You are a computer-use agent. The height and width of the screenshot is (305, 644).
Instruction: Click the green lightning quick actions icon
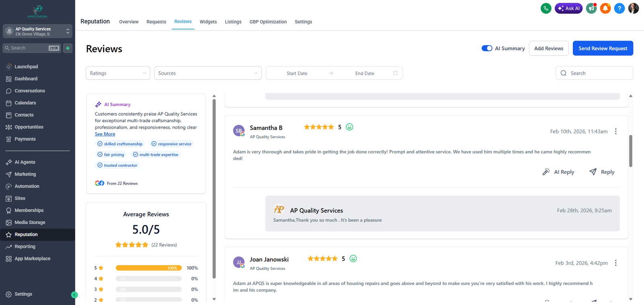68,48
